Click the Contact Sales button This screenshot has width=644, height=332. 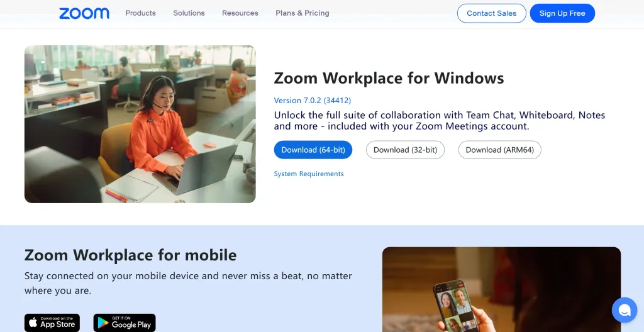492,13
